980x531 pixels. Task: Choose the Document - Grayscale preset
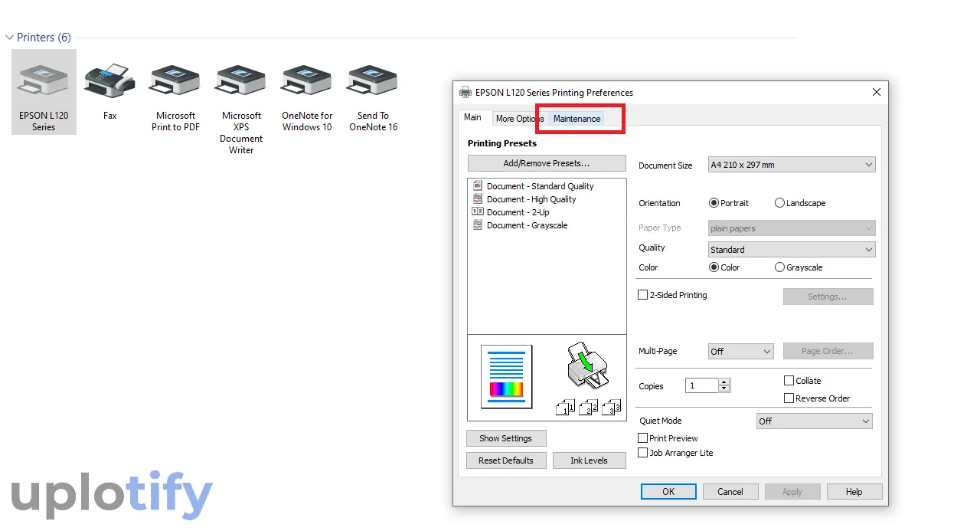527,225
